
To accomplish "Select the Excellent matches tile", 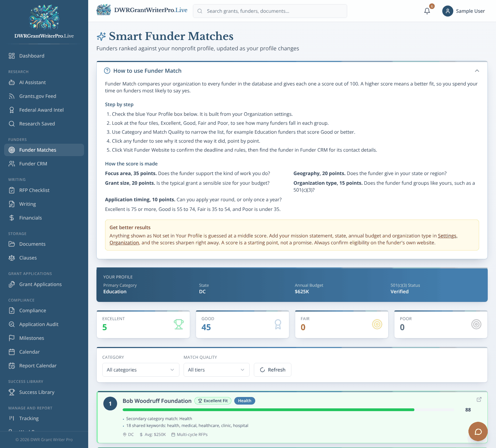I will 143,324.
